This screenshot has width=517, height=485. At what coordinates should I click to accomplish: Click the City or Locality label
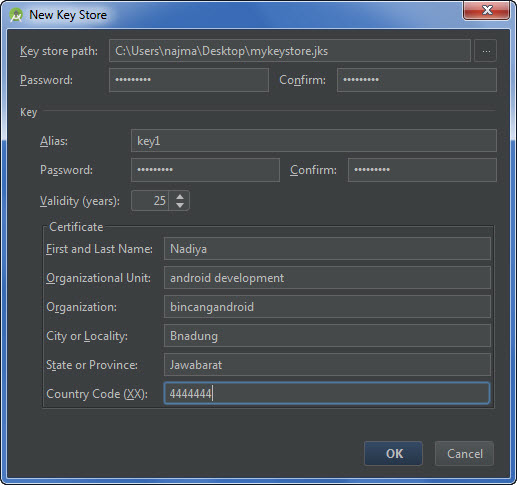pos(87,336)
